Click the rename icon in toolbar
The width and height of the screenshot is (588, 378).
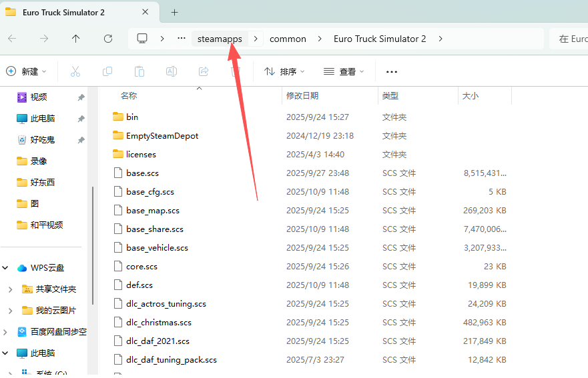pos(172,71)
